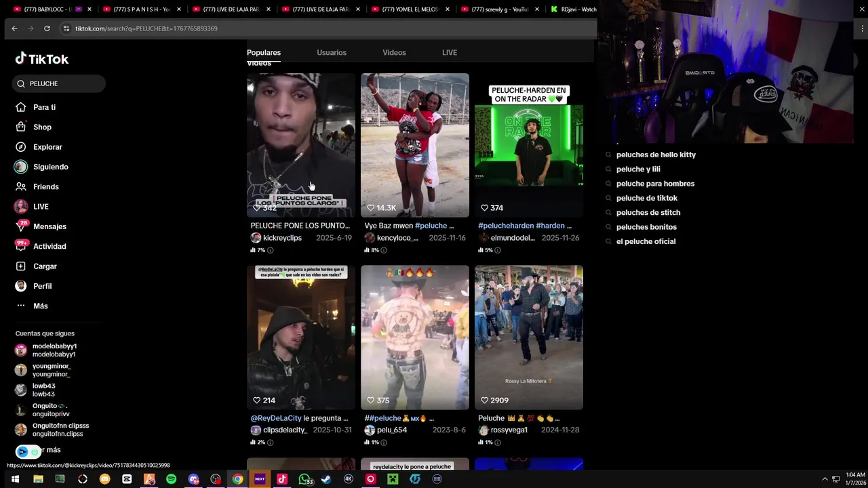This screenshot has height=488, width=868.
Task: Click the browser back arrow
Action: click(14, 28)
